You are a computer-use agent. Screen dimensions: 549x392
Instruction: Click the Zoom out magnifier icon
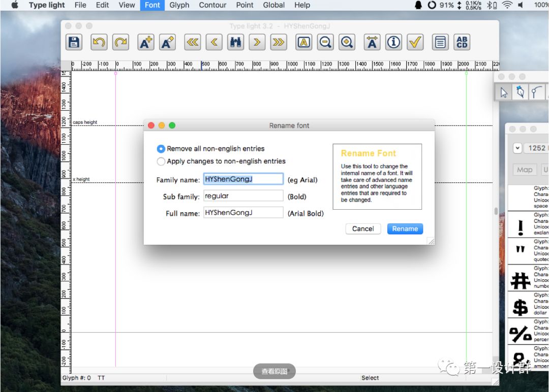click(325, 42)
